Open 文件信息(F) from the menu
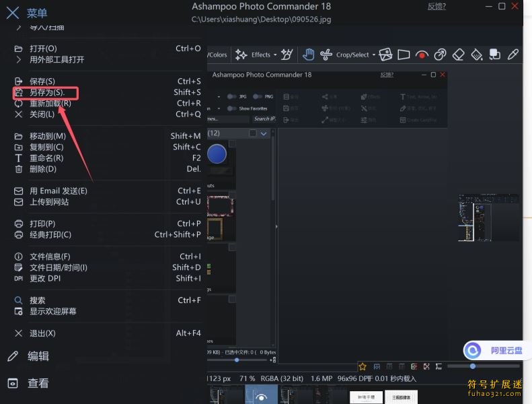 click(108, 257)
